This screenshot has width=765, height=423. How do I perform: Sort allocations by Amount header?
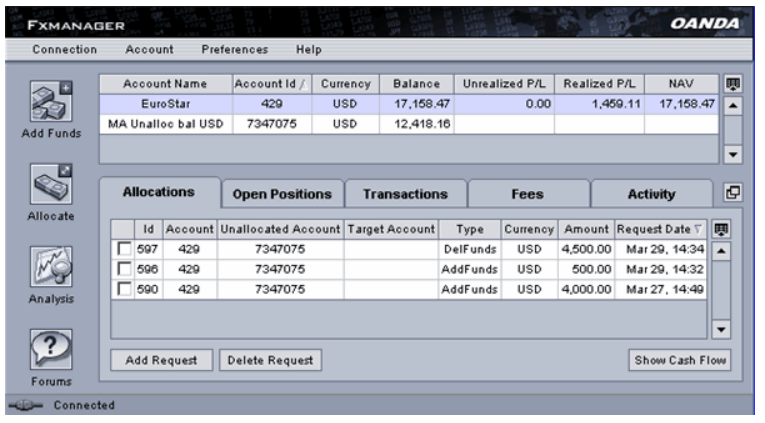pos(586,229)
